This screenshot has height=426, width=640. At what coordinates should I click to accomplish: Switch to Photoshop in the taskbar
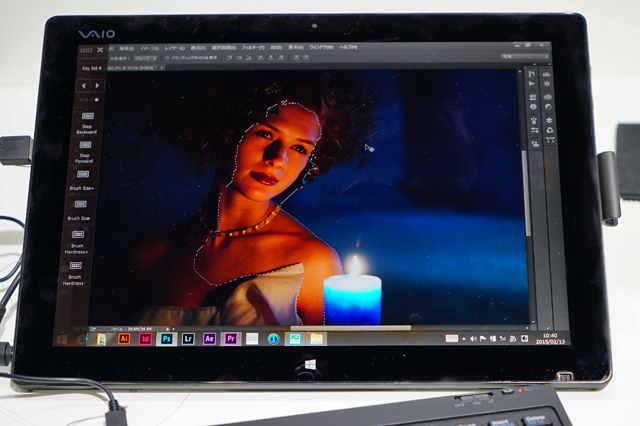(167, 339)
